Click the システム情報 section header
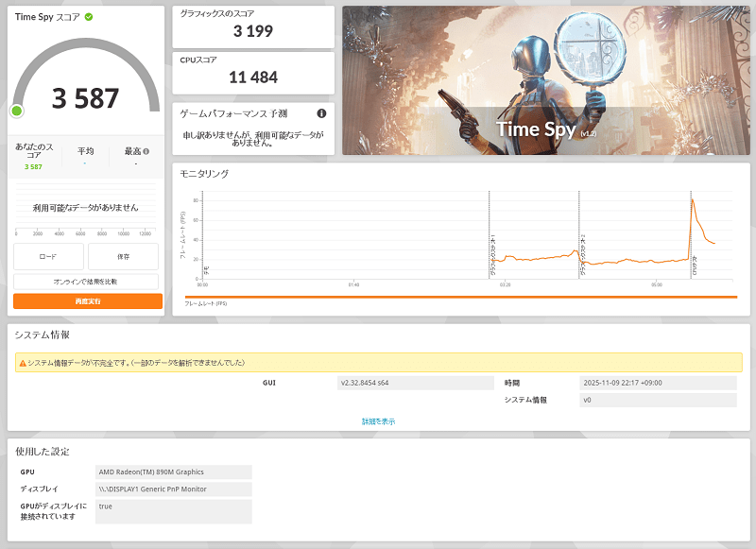 click(44, 335)
